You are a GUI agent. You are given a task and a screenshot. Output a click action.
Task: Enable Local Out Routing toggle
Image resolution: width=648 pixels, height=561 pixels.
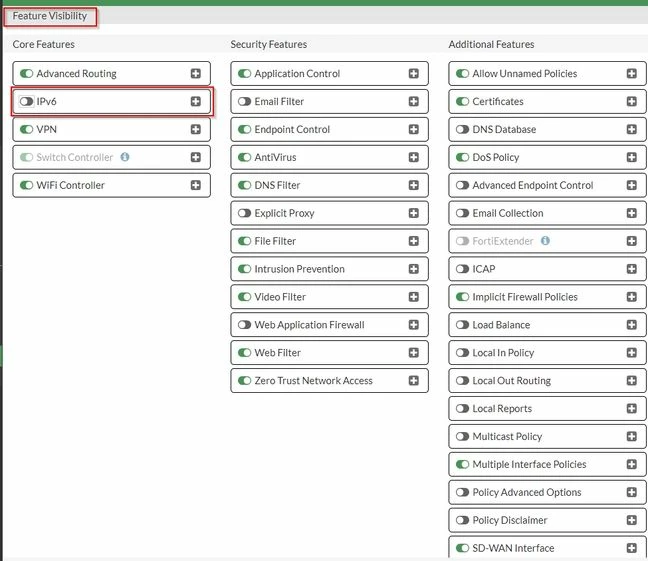[x=462, y=380]
